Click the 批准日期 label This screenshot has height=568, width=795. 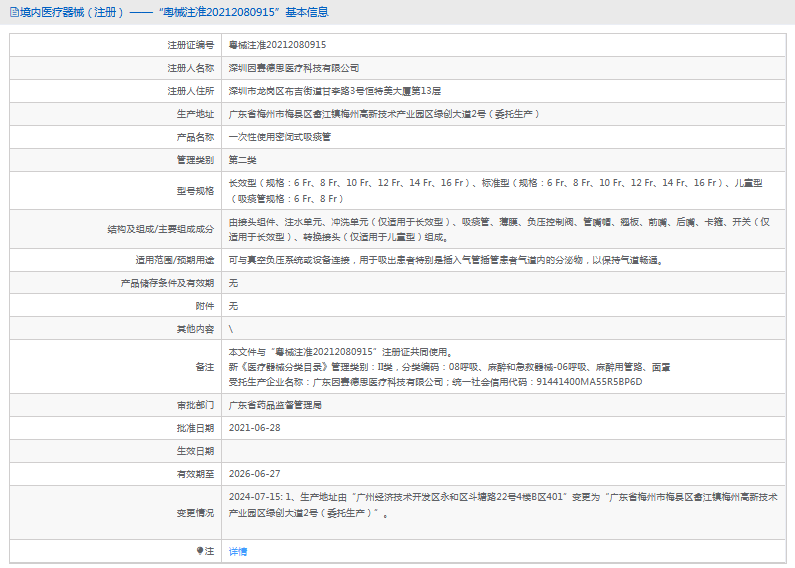tap(195, 428)
